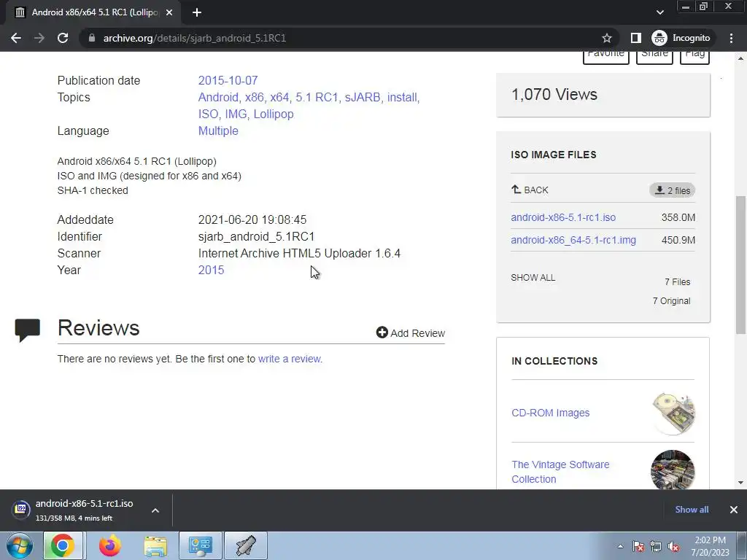Viewport: 747px width, 560px height.
Task: Click the site lock icon in the address bar
Action: (92, 38)
